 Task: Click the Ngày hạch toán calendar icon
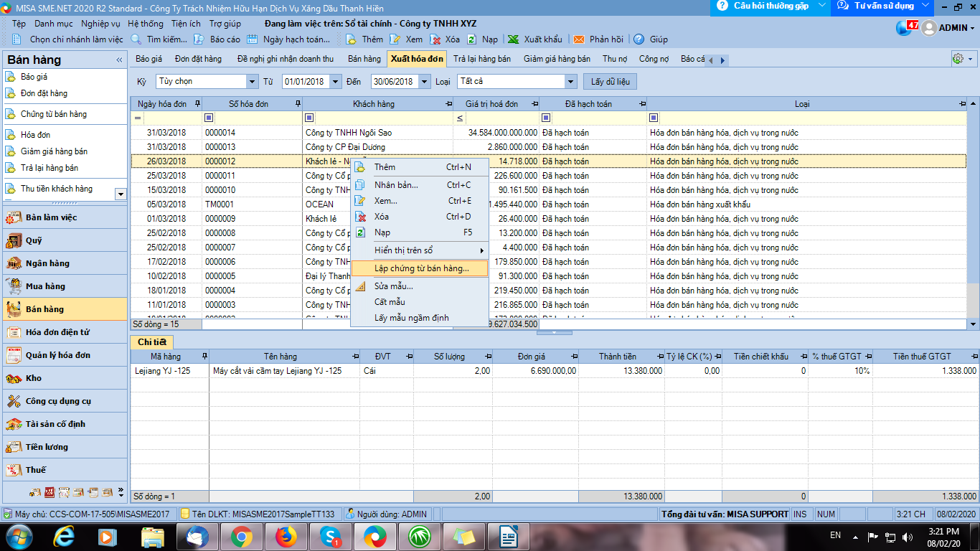click(253, 39)
